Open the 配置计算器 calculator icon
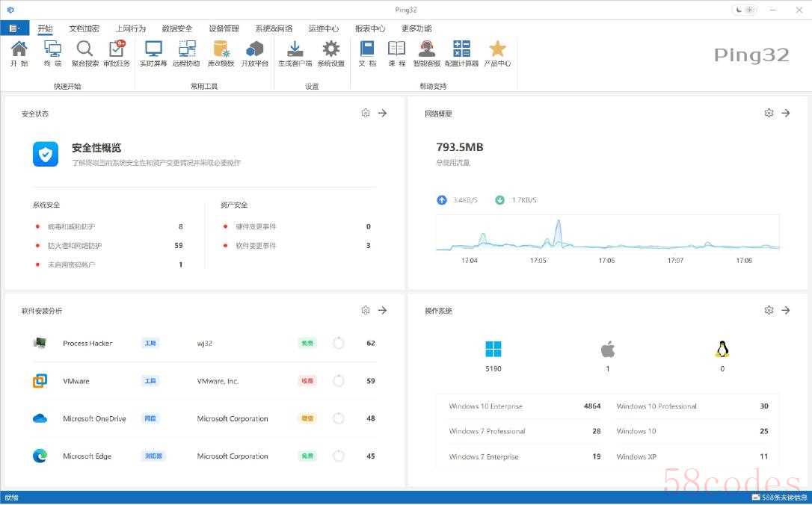This screenshot has height=505, width=812. 461,53
